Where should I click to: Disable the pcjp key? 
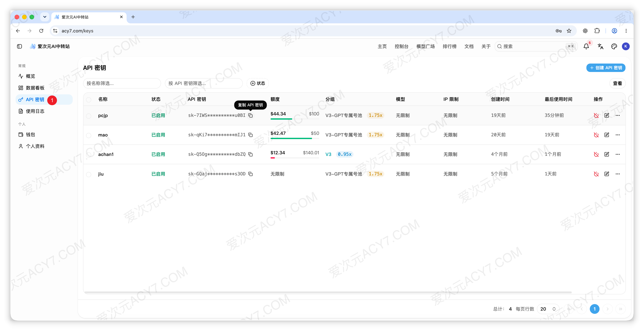pos(596,115)
